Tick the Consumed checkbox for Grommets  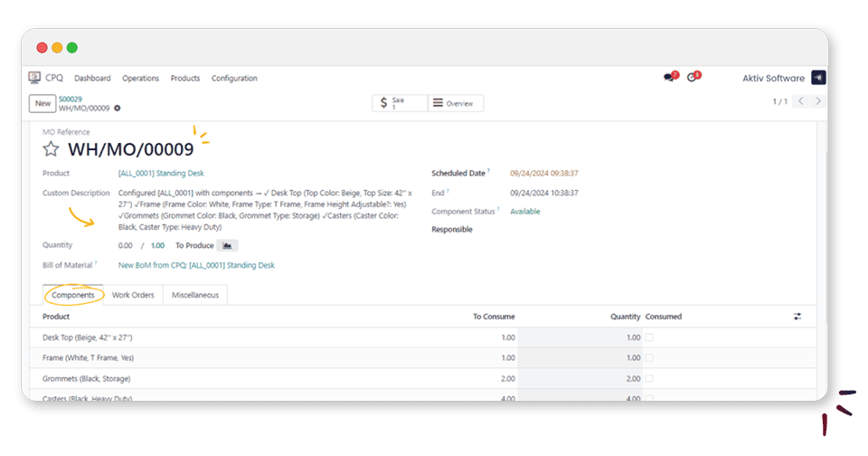[648, 379]
